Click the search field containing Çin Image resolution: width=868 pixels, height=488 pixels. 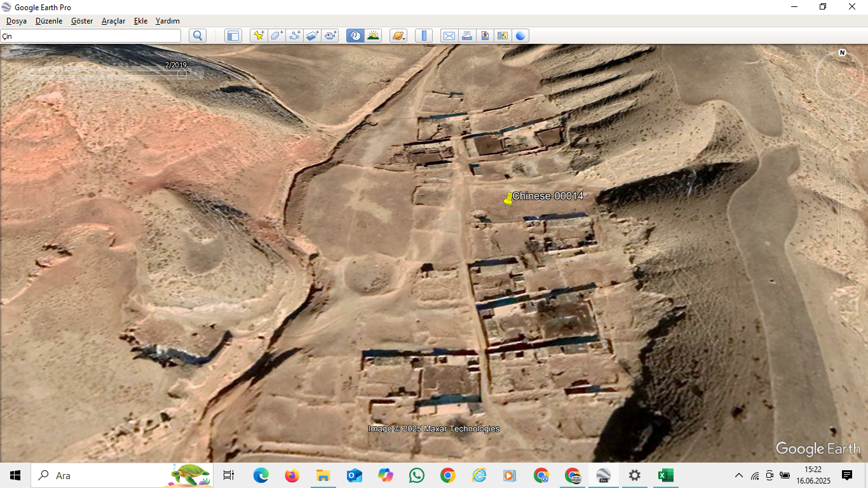(x=91, y=36)
